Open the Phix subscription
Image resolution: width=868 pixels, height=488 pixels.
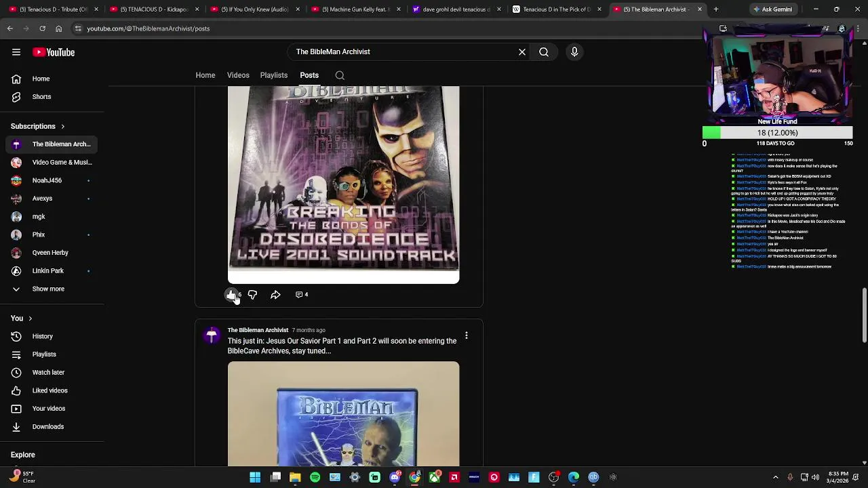52,235
